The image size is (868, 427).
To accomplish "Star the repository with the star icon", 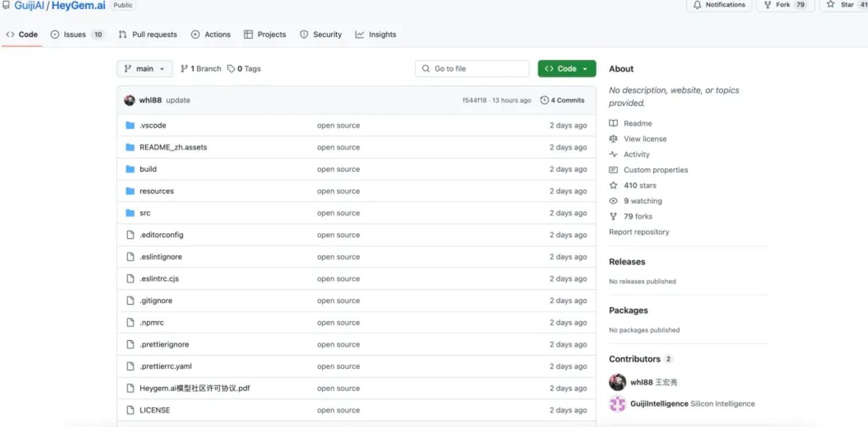I will click(x=831, y=5).
